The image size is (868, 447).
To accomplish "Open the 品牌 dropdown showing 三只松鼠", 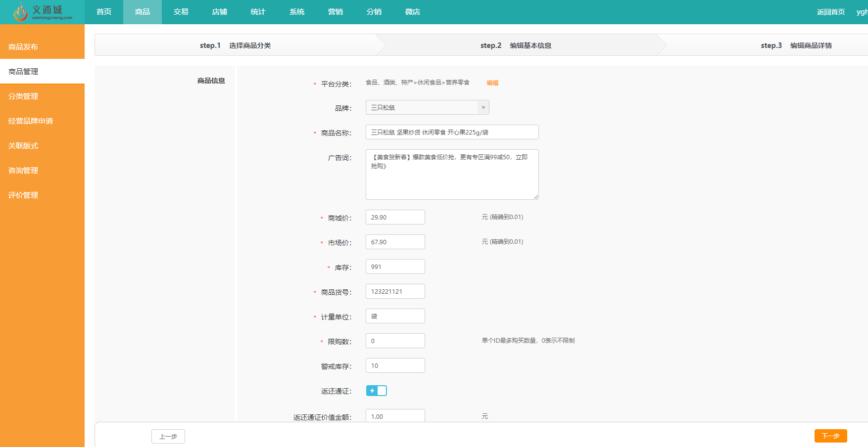I will [428, 107].
